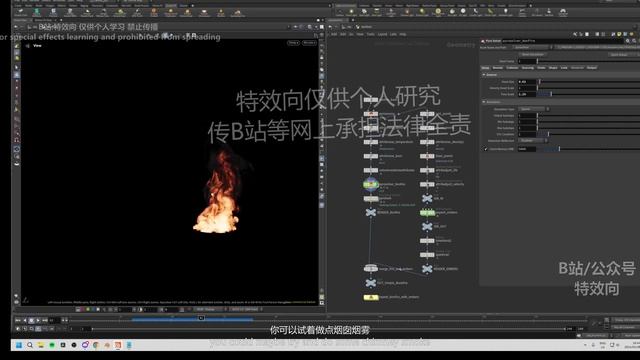640x360 pixels.
Task: Click the global range slider bar
Action: 328,329
